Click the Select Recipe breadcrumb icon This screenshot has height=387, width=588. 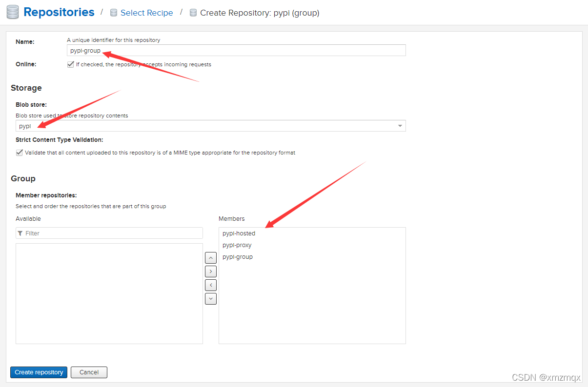[x=113, y=13]
